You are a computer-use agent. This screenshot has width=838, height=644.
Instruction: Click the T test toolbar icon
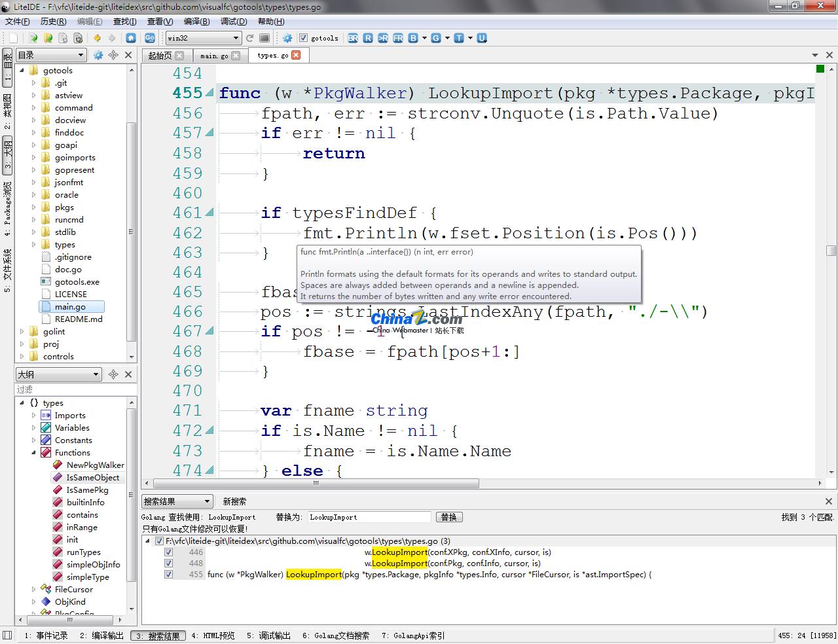pos(458,38)
